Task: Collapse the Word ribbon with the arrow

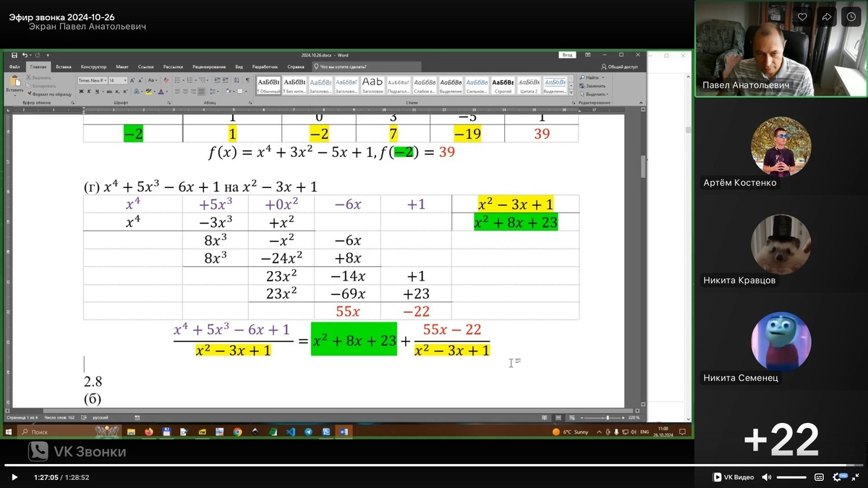Action: pos(641,103)
